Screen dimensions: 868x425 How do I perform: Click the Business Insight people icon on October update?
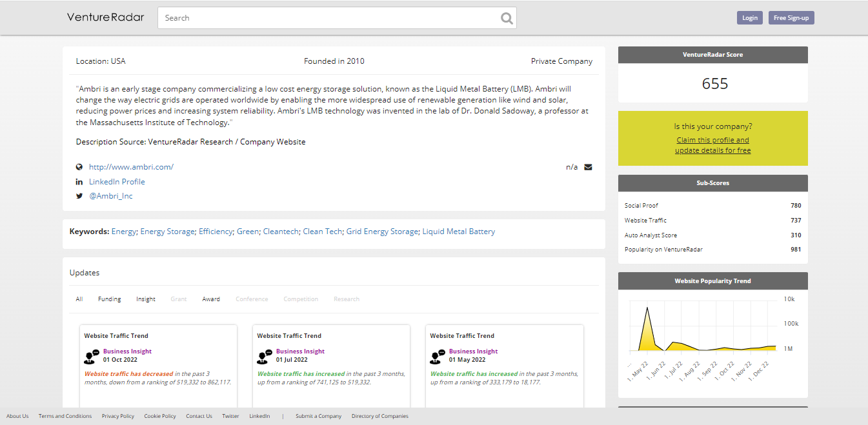click(x=92, y=355)
